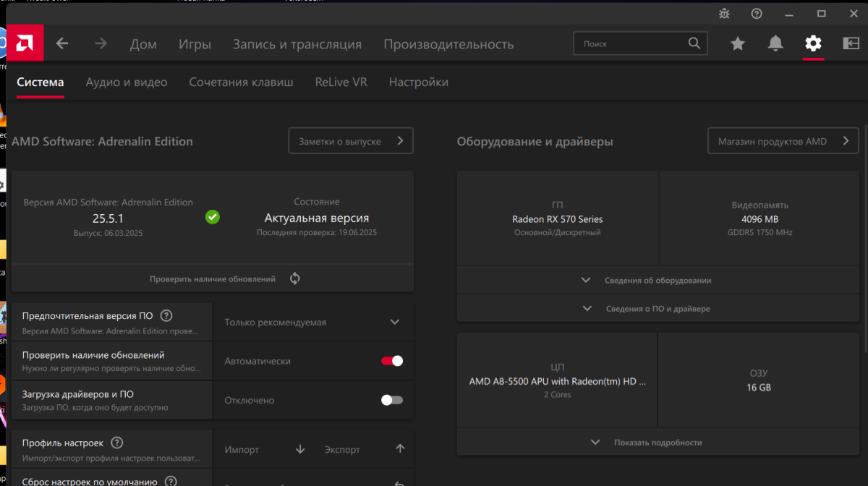This screenshot has height=486, width=868.
Task: Open the Только рекомендуемая dropdown
Action: pyautogui.click(x=312, y=322)
